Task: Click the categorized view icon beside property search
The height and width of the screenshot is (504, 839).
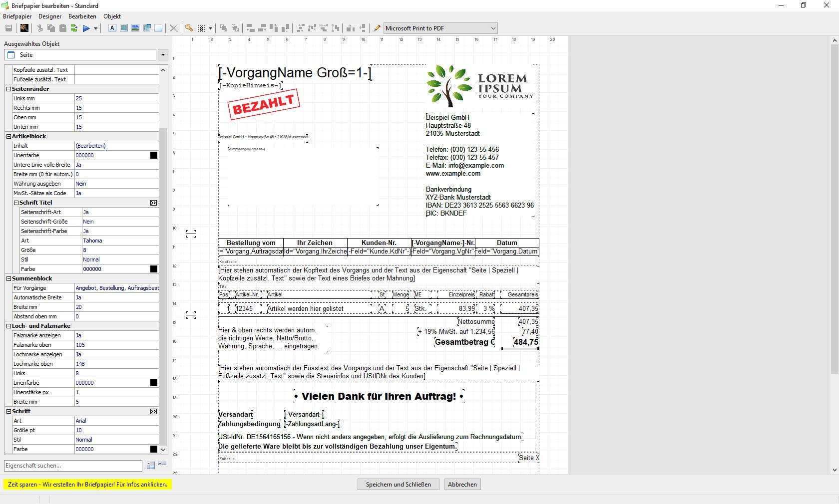Action: (151, 466)
